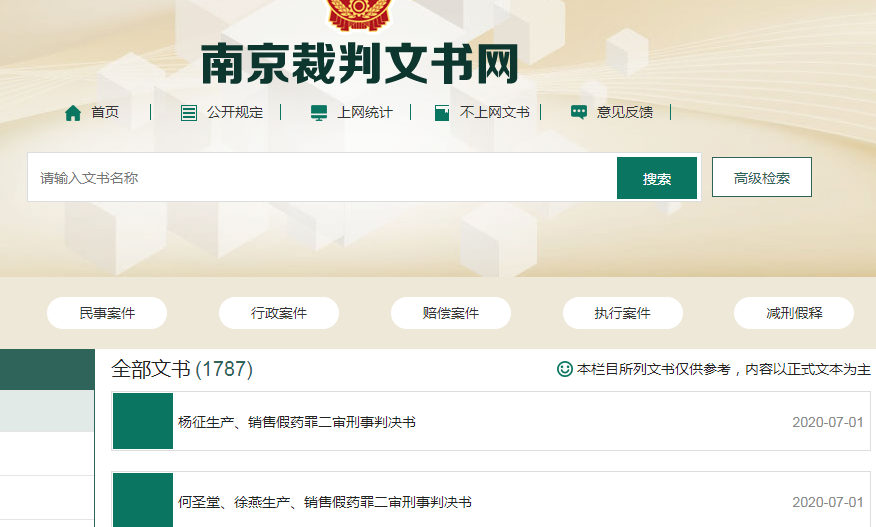
Task: Open 高级检索 advanced search
Action: tap(761, 177)
